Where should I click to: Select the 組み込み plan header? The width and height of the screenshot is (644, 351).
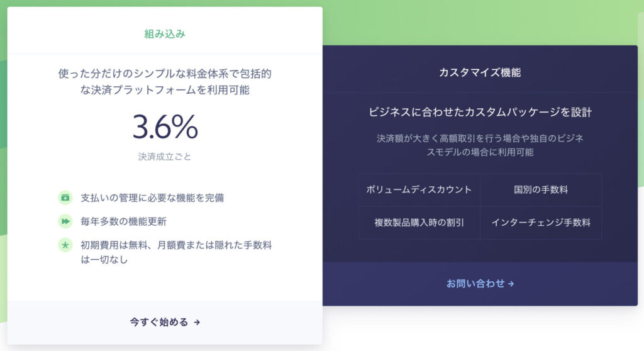[x=165, y=34]
